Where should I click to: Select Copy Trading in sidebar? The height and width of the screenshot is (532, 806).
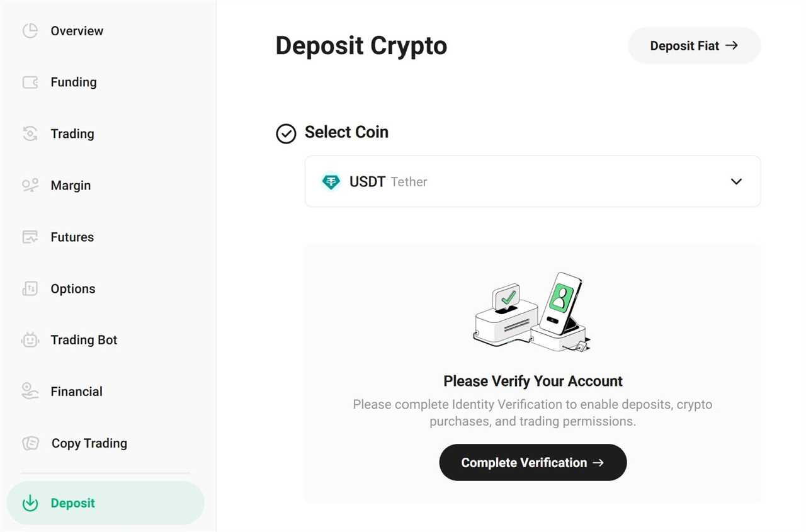click(89, 443)
